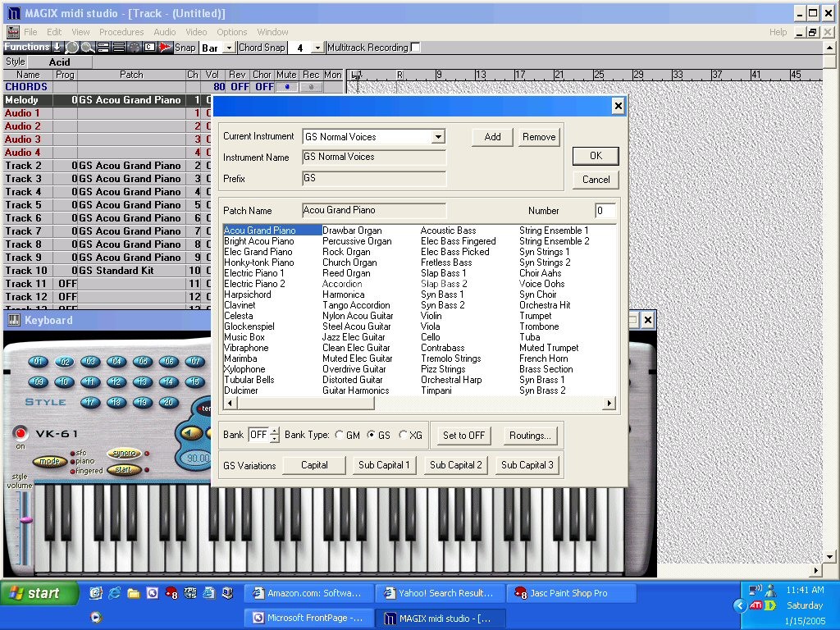Open the Procedures menu
840x630 pixels.
(121, 32)
